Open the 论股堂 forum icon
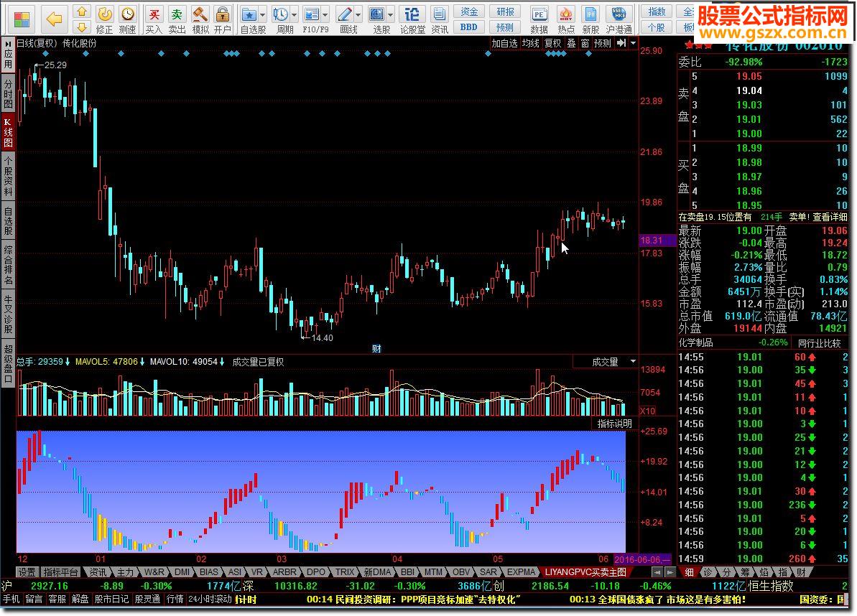857x616 pixels. pyautogui.click(x=412, y=15)
